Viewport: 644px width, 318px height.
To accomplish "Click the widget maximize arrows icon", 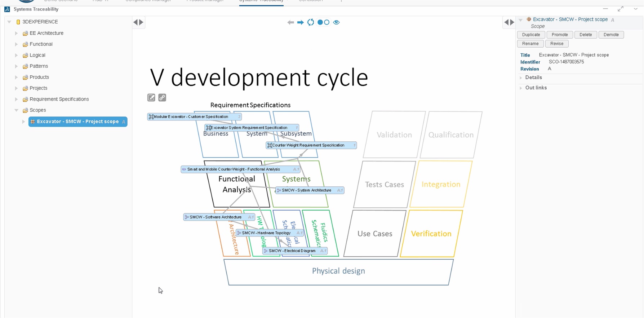I will coord(621,9).
